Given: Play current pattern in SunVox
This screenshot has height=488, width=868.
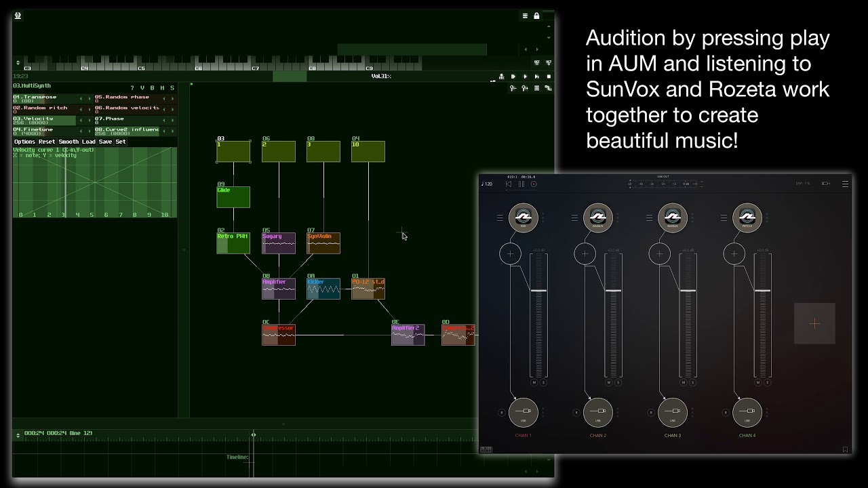Looking at the screenshot, I should coord(537,77).
